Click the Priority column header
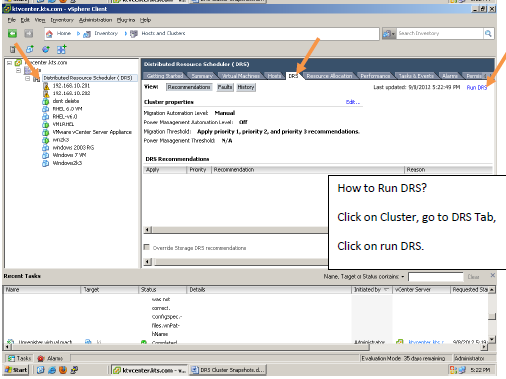Screen dimensions: 506x379 coord(198,170)
